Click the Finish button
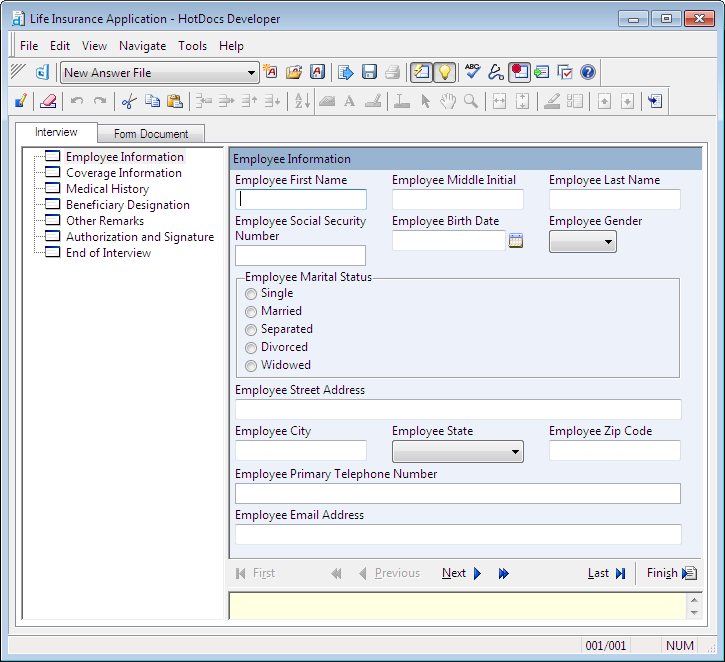The height and width of the screenshot is (662, 725). click(670, 573)
